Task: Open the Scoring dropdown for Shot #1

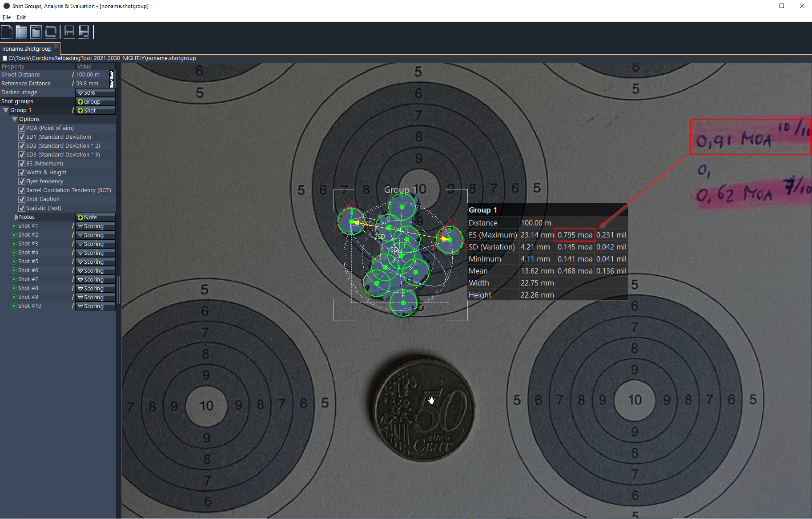Action: [x=95, y=226]
